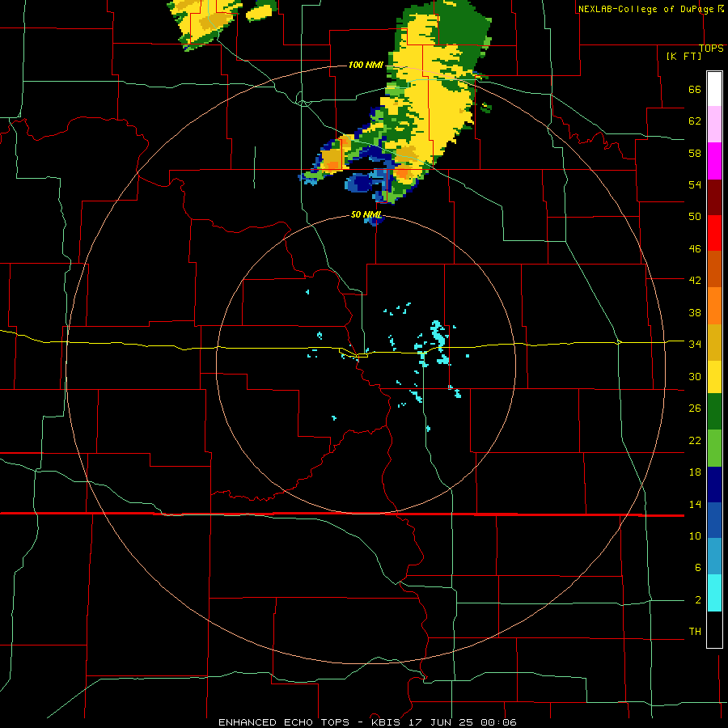Click the '2' legend scale label
728x728 pixels.
(x=698, y=600)
